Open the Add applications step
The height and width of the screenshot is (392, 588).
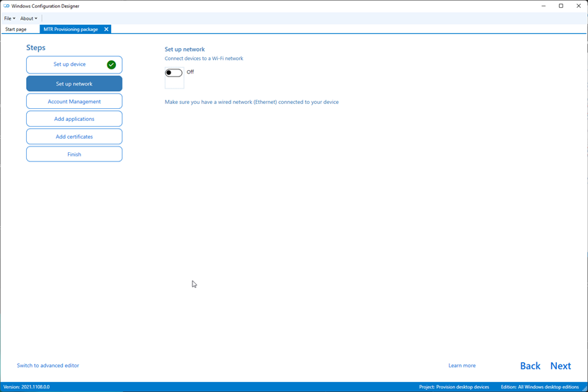(x=74, y=119)
